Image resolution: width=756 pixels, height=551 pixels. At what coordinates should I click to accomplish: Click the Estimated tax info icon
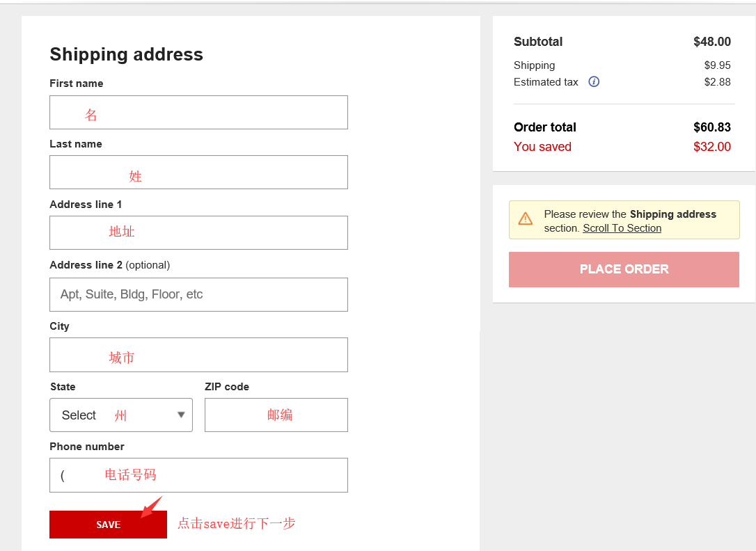click(x=594, y=82)
